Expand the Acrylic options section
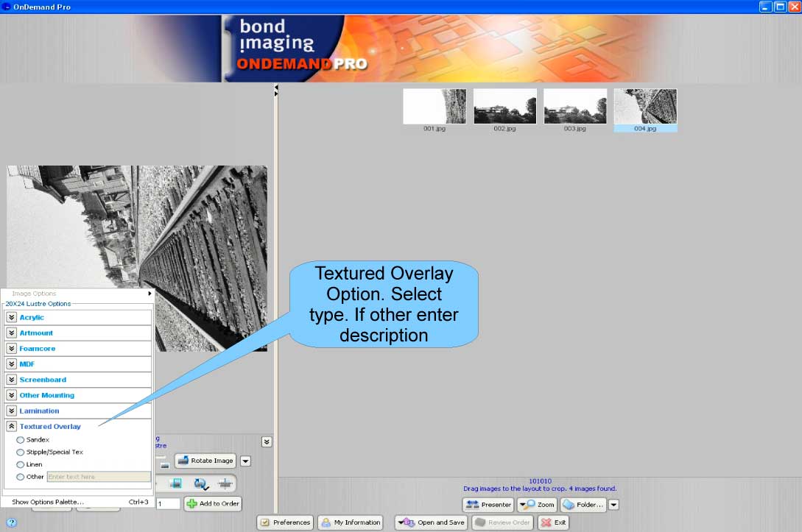Image resolution: width=802 pixels, height=532 pixels. [12, 317]
